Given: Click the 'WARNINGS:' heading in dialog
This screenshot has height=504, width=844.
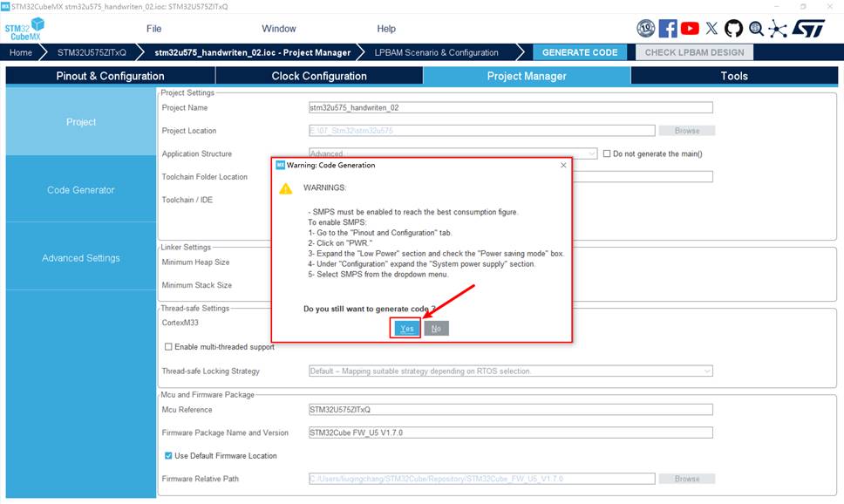Looking at the screenshot, I should pyautogui.click(x=324, y=188).
